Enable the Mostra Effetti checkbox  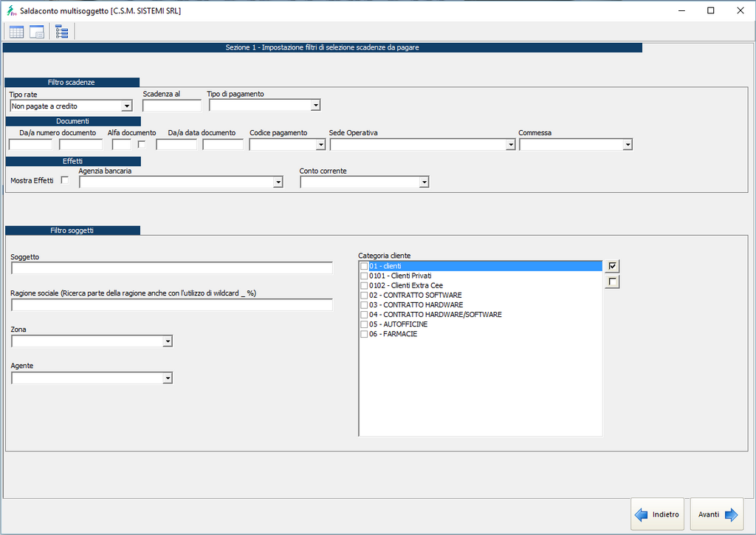click(65, 180)
